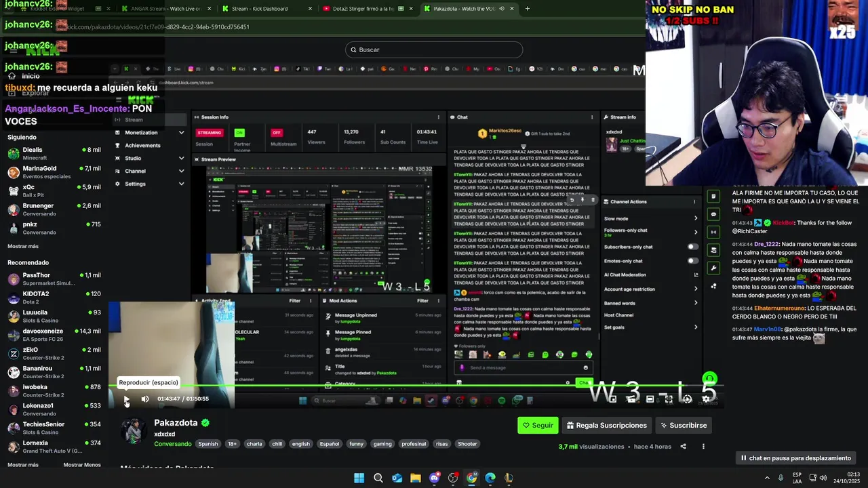Click Mostrar más under Siguiendo list

[23, 247]
